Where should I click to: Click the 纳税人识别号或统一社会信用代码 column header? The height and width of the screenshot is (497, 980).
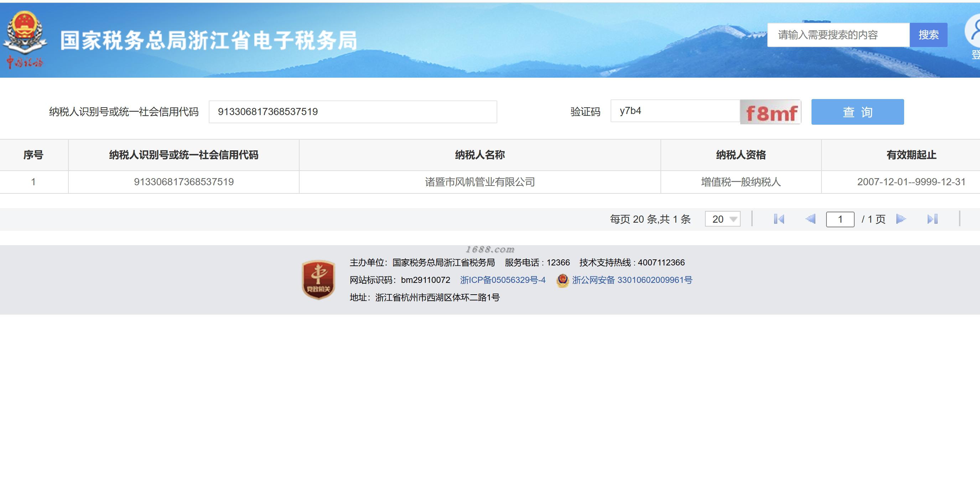tap(184, 155)
